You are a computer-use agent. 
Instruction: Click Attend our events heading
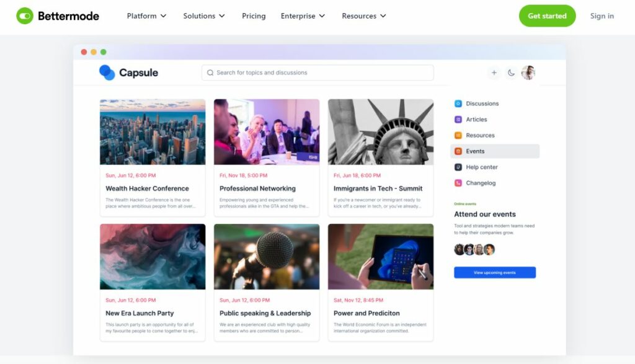coord(485,214)
